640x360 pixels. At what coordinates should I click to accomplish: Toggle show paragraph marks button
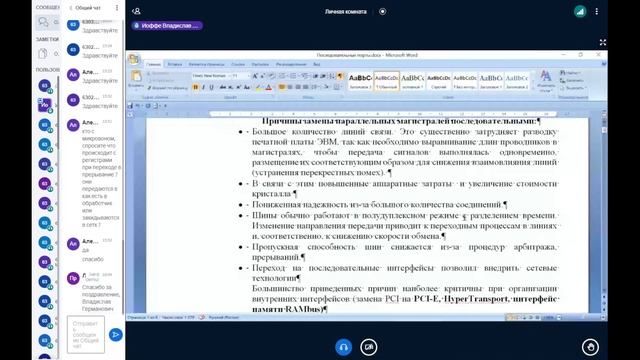click(340, 76)
